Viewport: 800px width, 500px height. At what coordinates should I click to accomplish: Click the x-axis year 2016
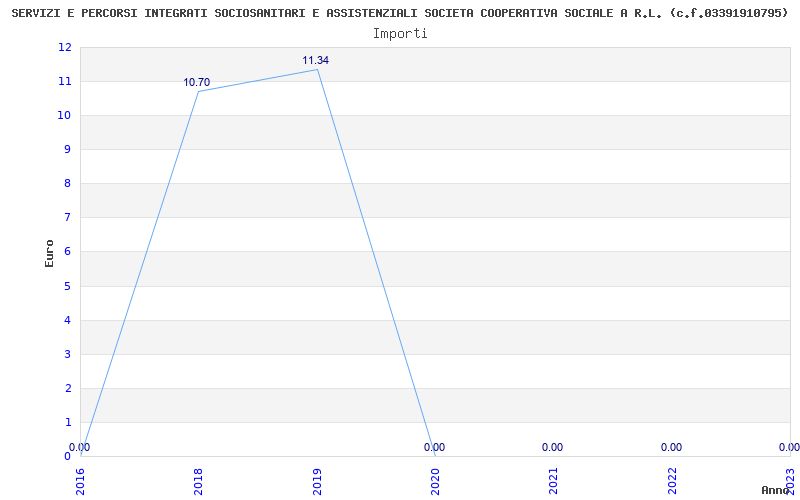pos(80,481)
